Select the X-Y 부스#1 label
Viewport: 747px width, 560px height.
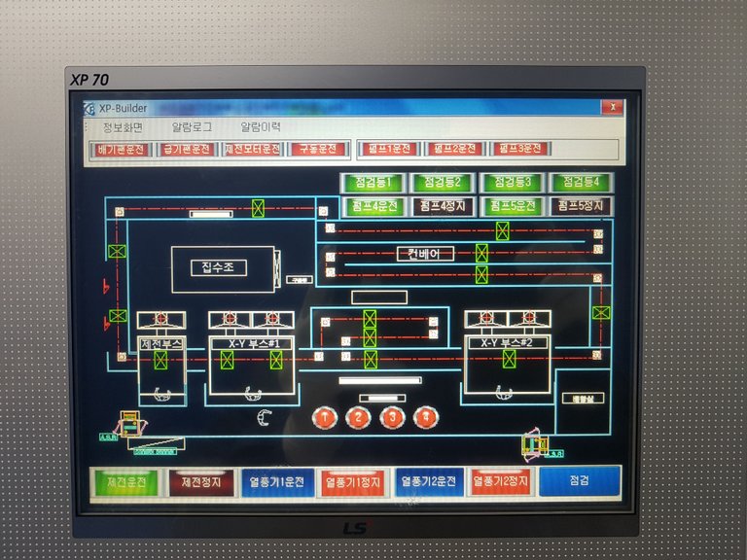253,343
